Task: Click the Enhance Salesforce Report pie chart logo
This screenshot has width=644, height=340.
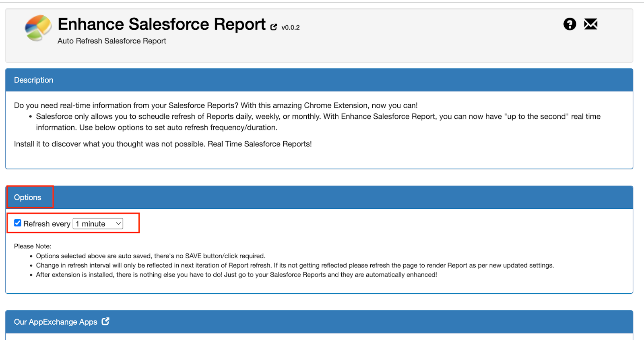Action: [x=38, y=28]
